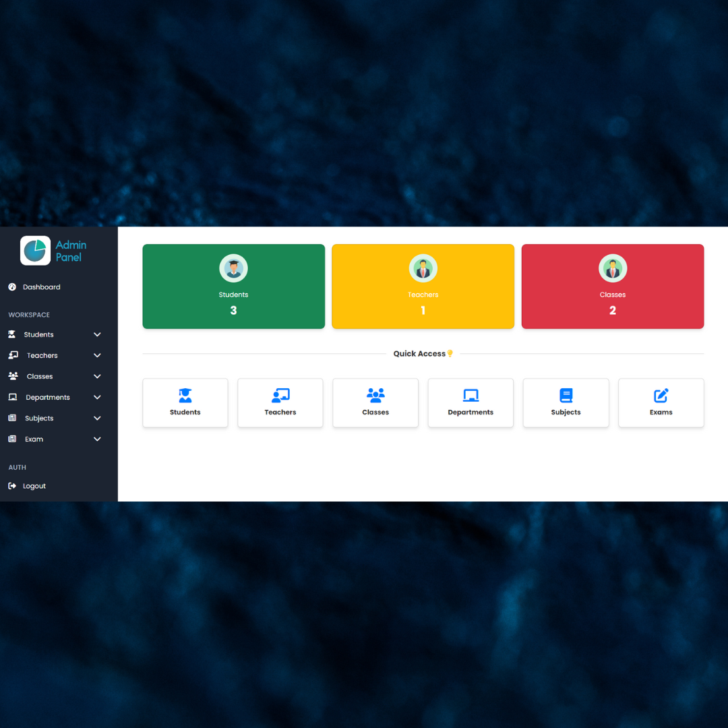The image size is (728, 728).
Task: Click the Logout link
Action: (x=34, y=486)
